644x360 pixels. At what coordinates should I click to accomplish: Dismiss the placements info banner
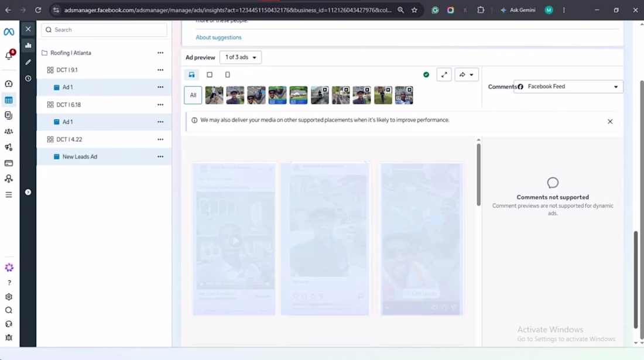(x=610, y=122)
